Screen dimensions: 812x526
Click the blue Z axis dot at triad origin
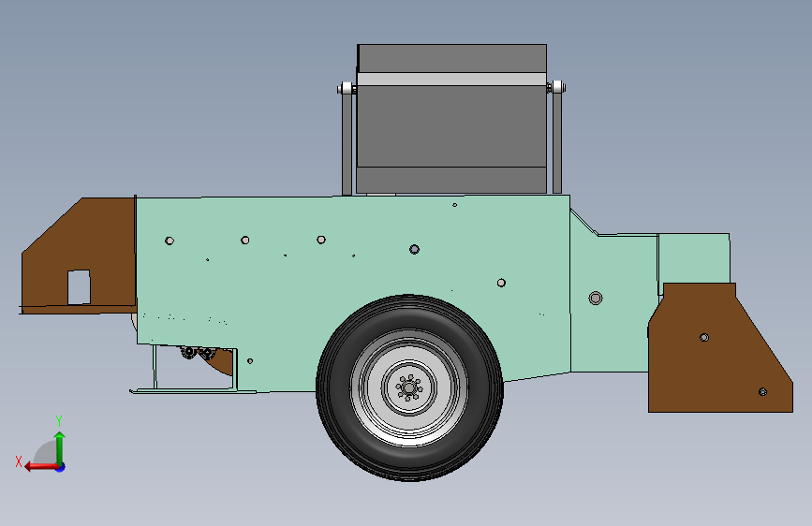61,467
